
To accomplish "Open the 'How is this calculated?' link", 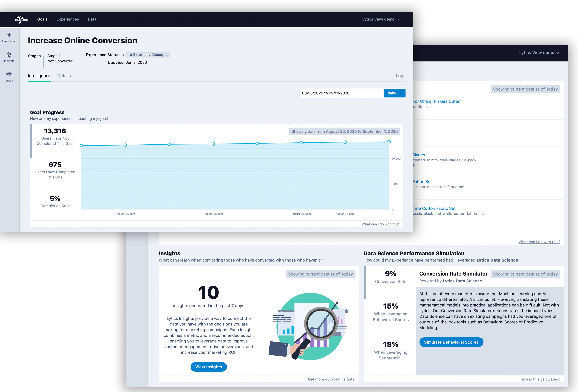I will pyautogui.click(x=540, y=379).
